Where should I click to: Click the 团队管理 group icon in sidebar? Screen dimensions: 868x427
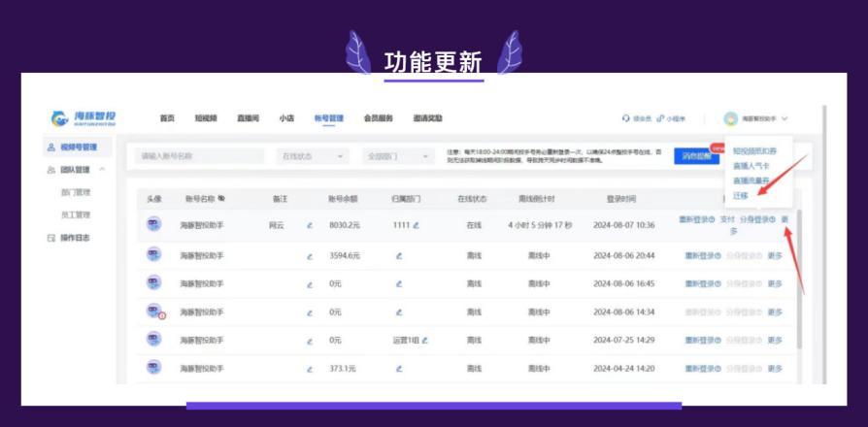pos(51,170)
